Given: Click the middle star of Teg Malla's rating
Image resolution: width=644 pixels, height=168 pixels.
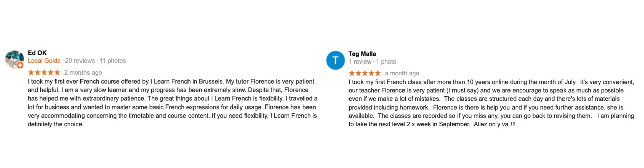Looking at the screenshot, I should click(365, 73).
